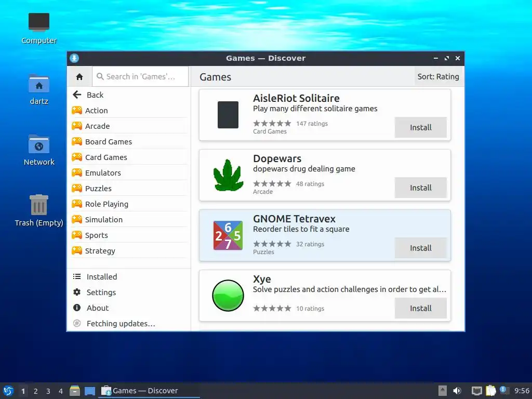Image resolution: width=532 pixels, height=399 pixels.
Task: Open the Installed list icon
Action: tap(77, 276)
